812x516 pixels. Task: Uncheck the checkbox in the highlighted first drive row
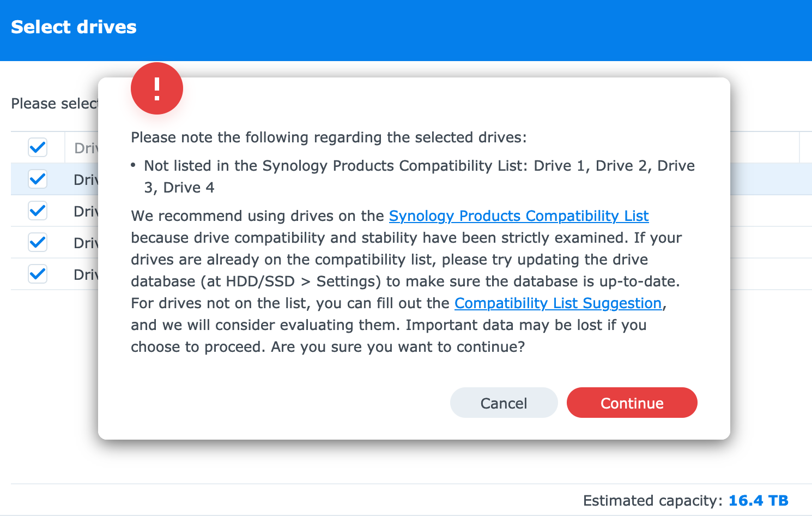coord(38,179)
